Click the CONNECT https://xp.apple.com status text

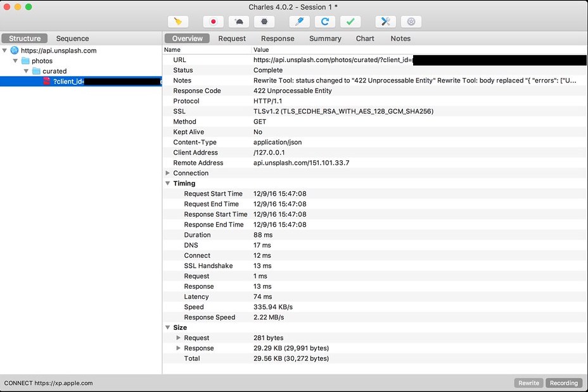tap(48, 383)
